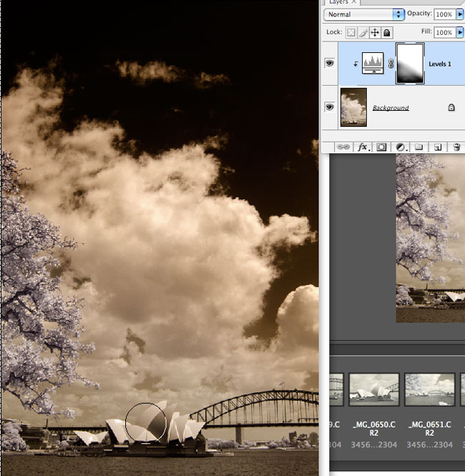Click the mask link chain on Levels 1

[391, 64]
